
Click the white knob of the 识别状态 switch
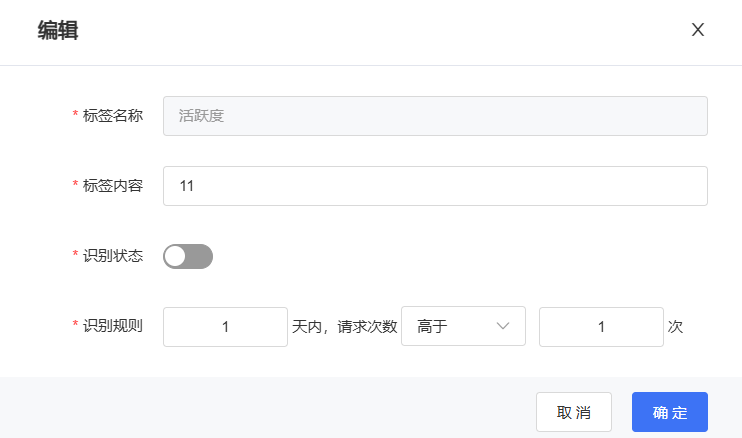175,256
